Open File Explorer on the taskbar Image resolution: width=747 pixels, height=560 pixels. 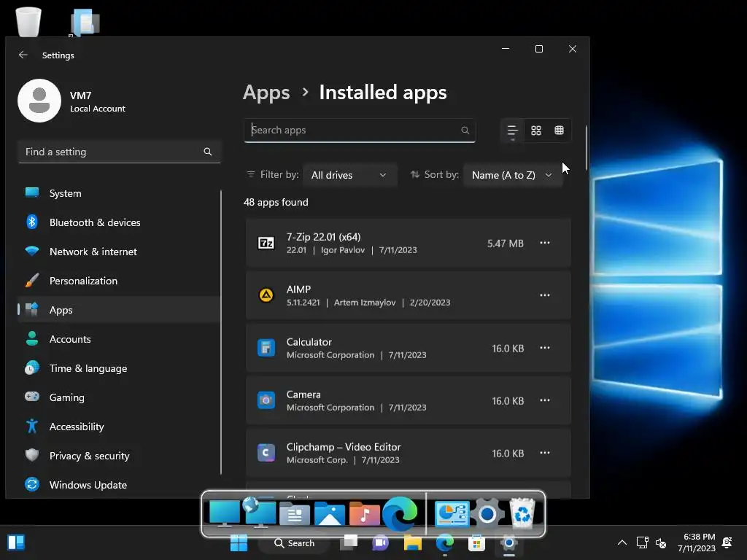tap(413, 542)
